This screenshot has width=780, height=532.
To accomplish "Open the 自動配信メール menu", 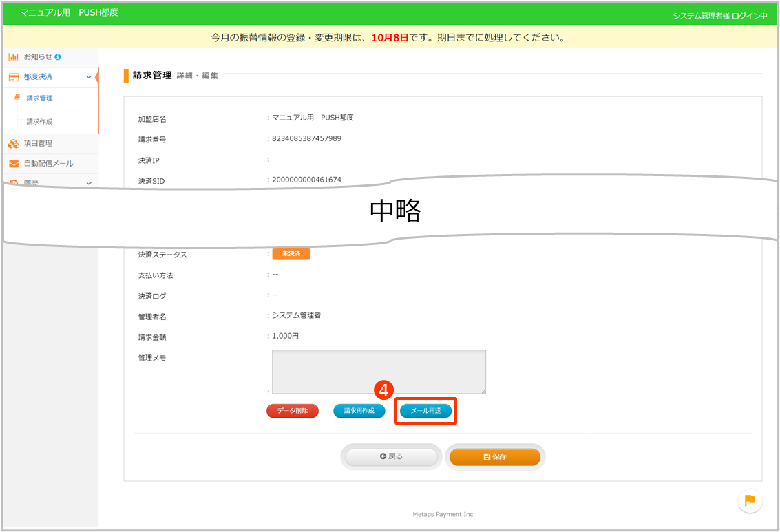I will click(x=48, y=164).
